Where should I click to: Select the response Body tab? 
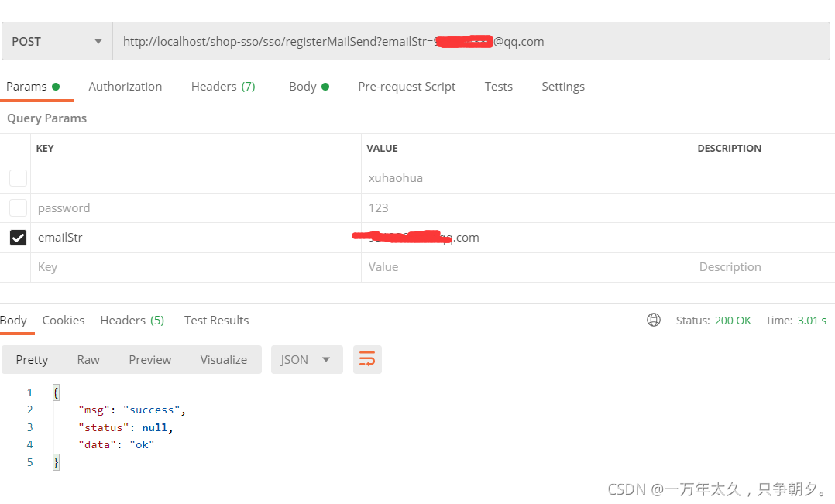click(13, 321)
